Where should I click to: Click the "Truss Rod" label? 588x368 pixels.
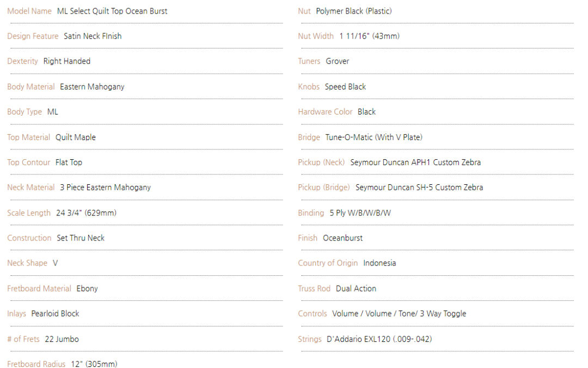[314, 289]
